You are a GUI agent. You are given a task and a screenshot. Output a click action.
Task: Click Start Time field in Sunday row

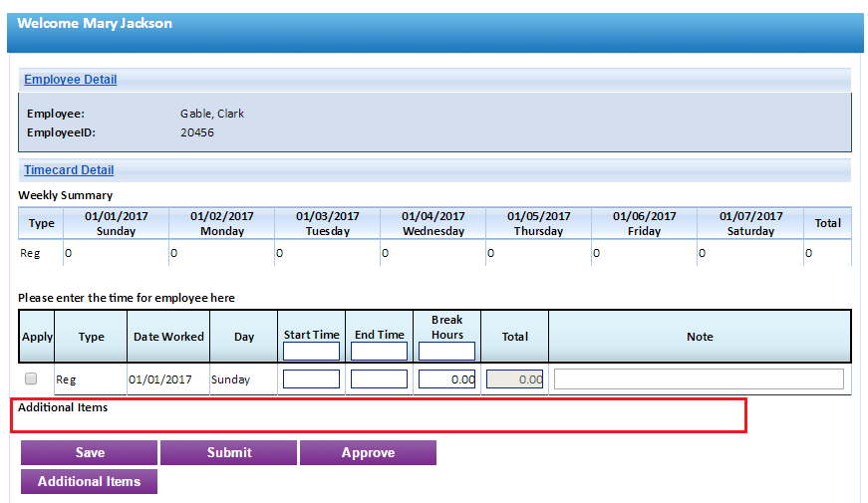pyautogui.click(x=311, y=379)
